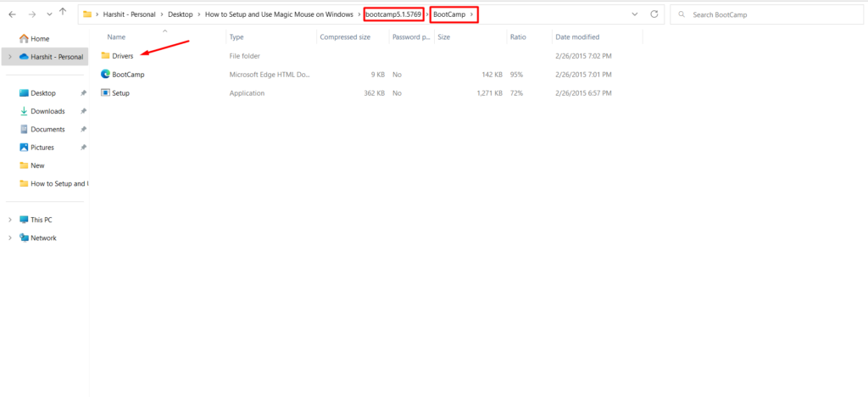Viewport: 868px width, 397px height.
Task: Sort by Compressed size column
Action: [x=345, y=37]
